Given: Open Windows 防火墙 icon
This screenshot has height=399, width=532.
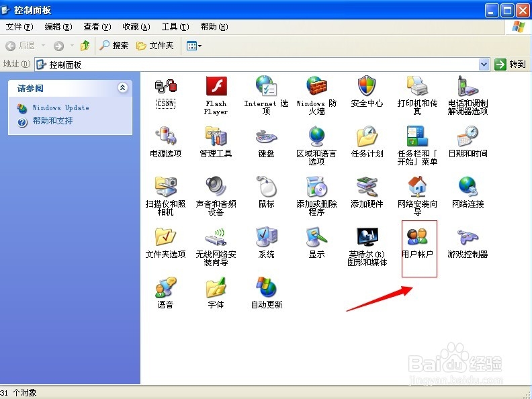Looking at the screenshot, I should click(x=316, y=86).
